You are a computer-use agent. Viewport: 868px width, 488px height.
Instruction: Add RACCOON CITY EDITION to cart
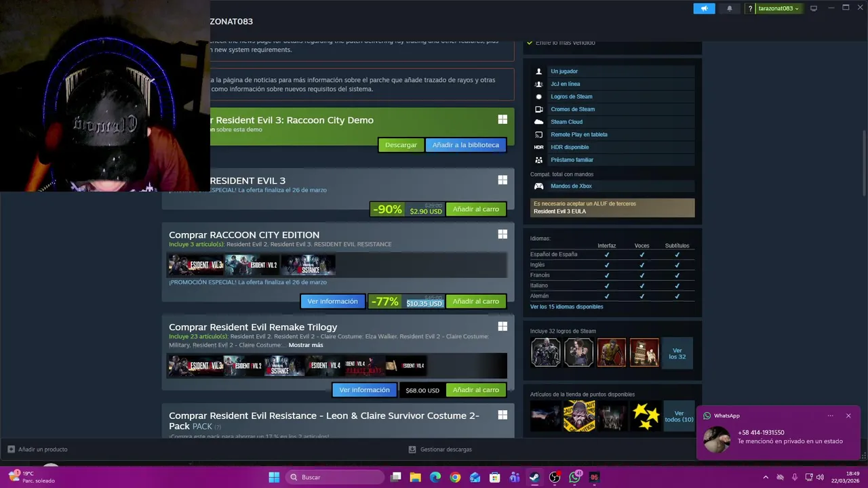(x=476, y=302)
